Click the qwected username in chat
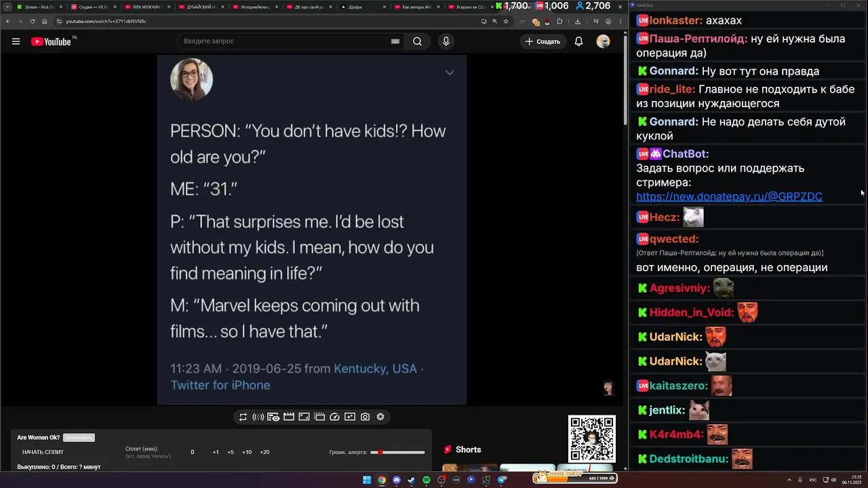 (x=674, y=239)
